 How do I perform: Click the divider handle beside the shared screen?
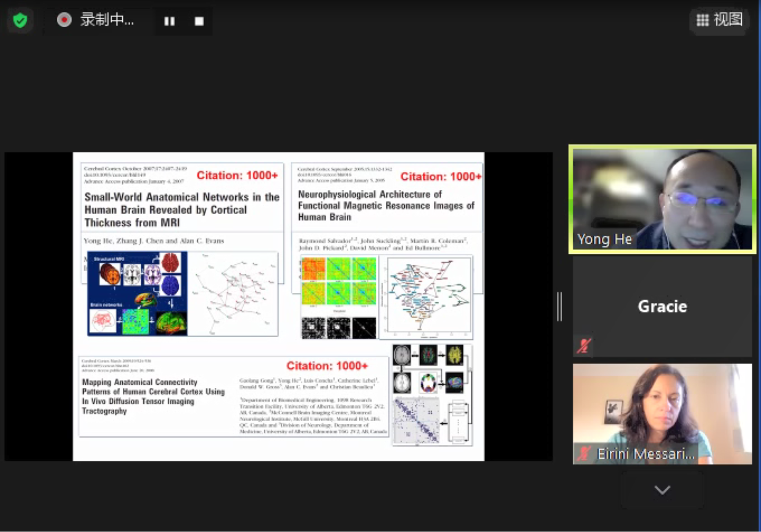(x=560, y=306)
